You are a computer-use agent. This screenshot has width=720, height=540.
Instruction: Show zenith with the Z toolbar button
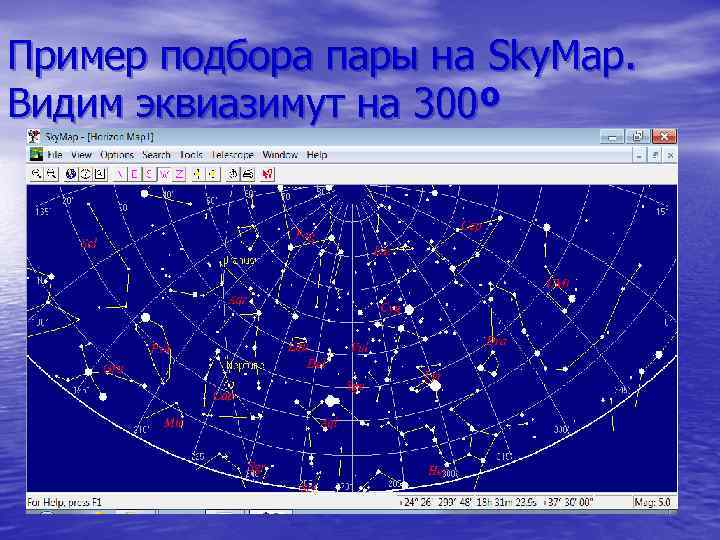coord(180,174)
